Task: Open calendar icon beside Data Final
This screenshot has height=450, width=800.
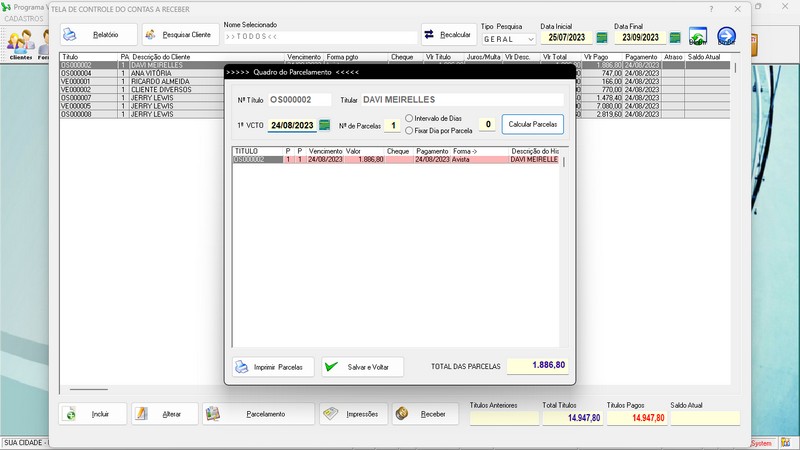Action: click(675, 37)
